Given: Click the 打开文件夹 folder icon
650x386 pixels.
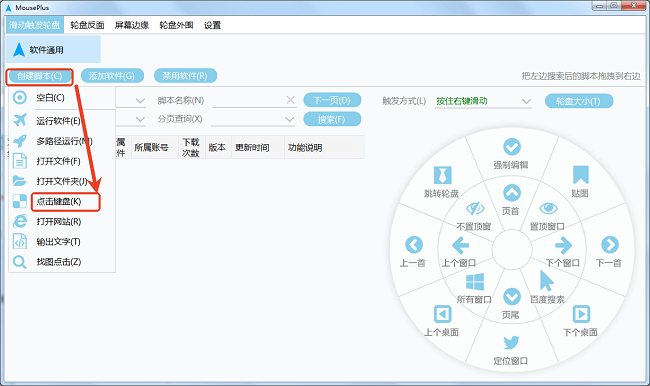Looking at the screenshot, I should pos(19,181).
